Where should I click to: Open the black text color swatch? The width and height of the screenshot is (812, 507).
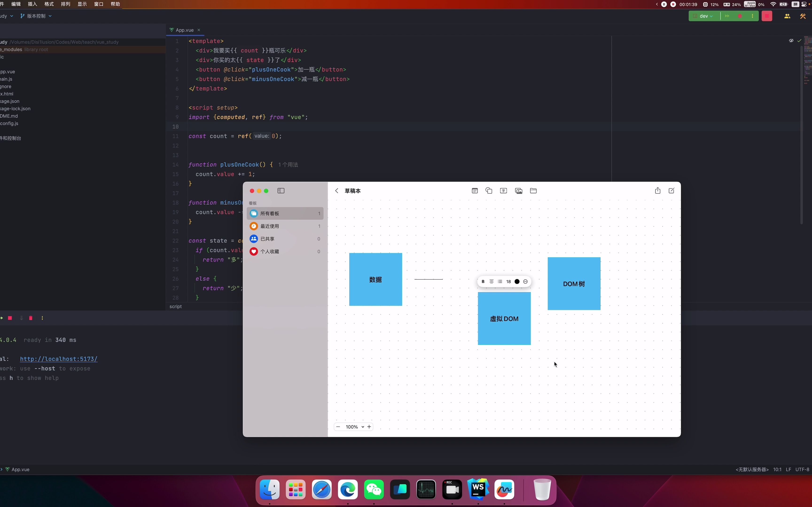(x=517, y=281)
